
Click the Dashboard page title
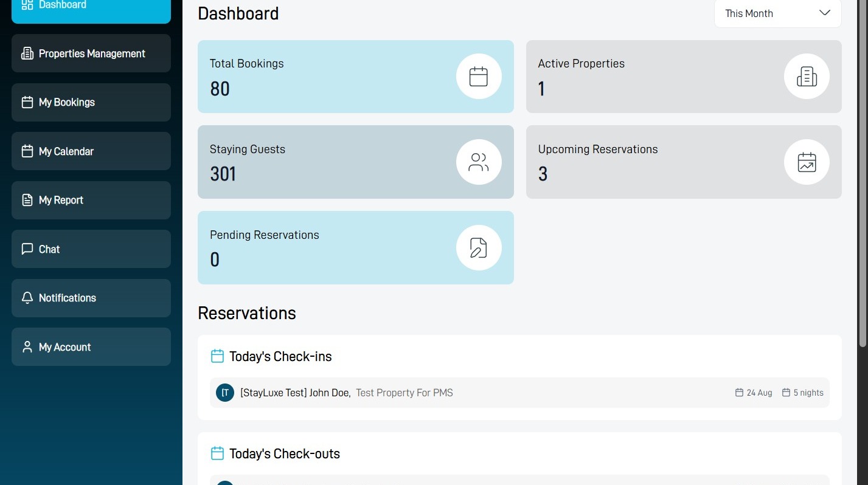coord(238,13)
